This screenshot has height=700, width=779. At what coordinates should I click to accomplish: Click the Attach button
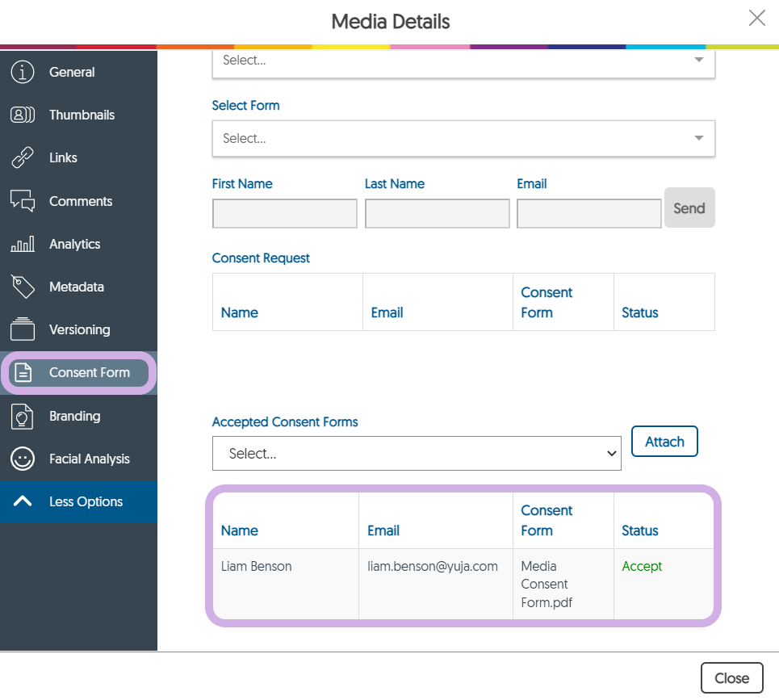click(664, 442)
